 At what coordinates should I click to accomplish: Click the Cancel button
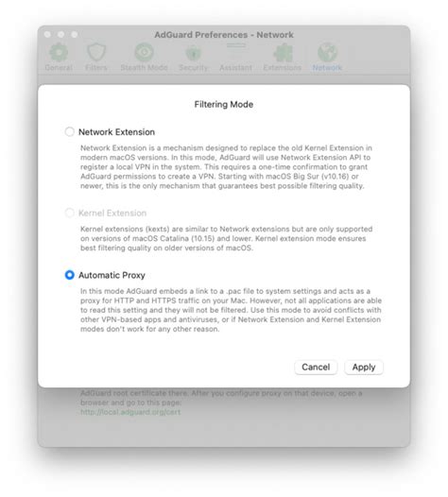pyautogui.click(x=316, y=367)
